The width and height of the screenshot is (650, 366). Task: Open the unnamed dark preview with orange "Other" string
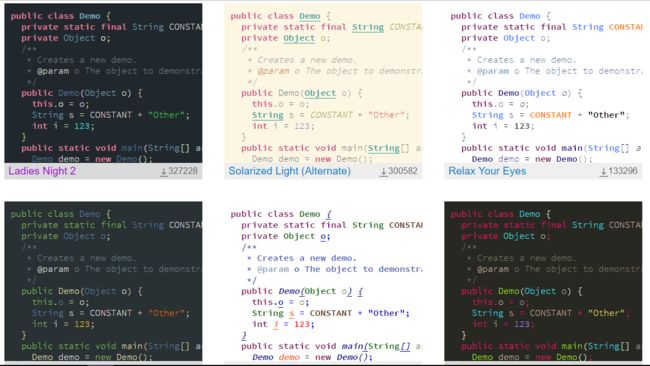click(x=103, y=281)
